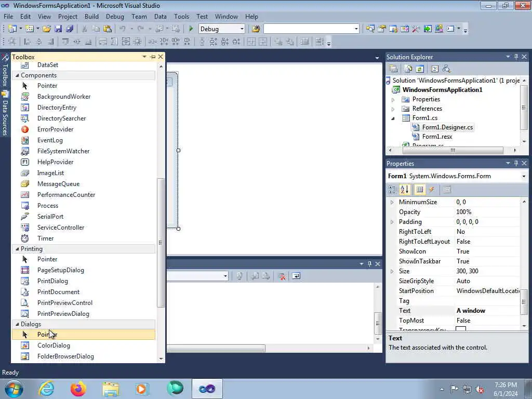Select the BackgroundWorker toolbox component
This screenshot has height=399, width=532.
[x=64, y=97]
